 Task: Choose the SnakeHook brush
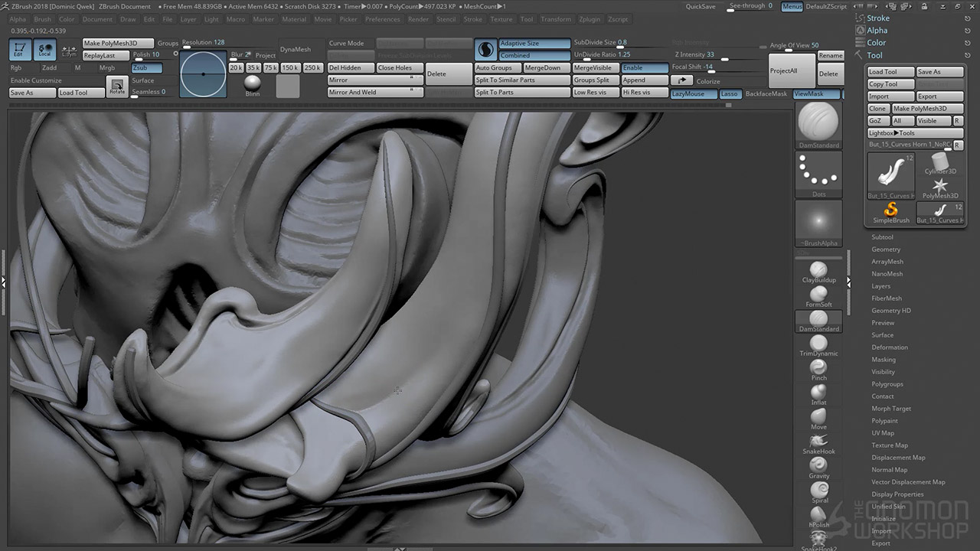(x=818, y=441)
